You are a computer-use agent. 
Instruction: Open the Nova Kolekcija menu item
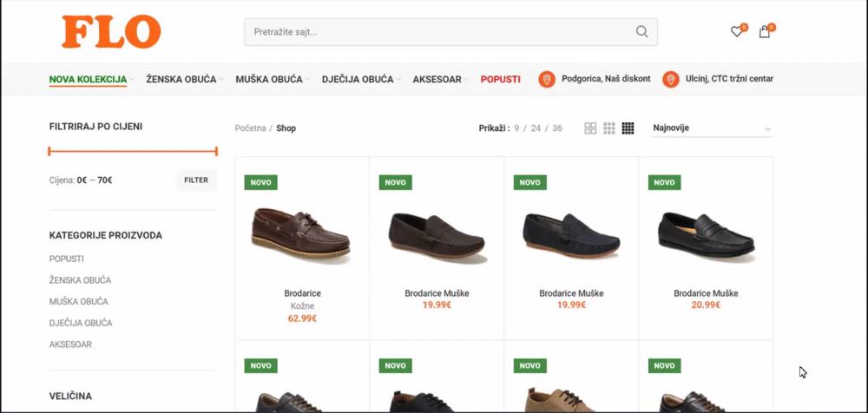click(x=89, y=79)
